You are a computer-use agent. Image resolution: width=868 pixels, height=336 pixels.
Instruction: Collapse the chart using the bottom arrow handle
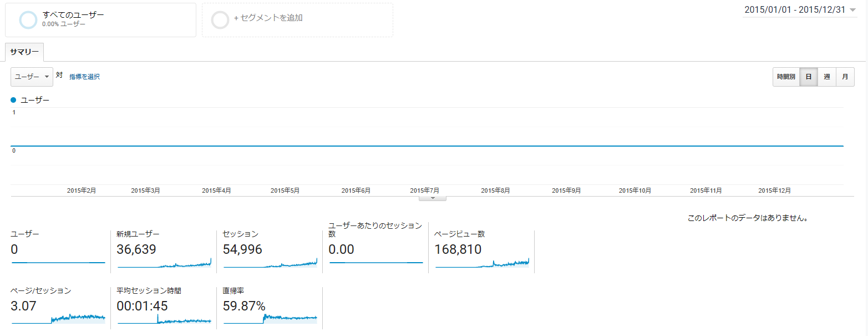433,198
